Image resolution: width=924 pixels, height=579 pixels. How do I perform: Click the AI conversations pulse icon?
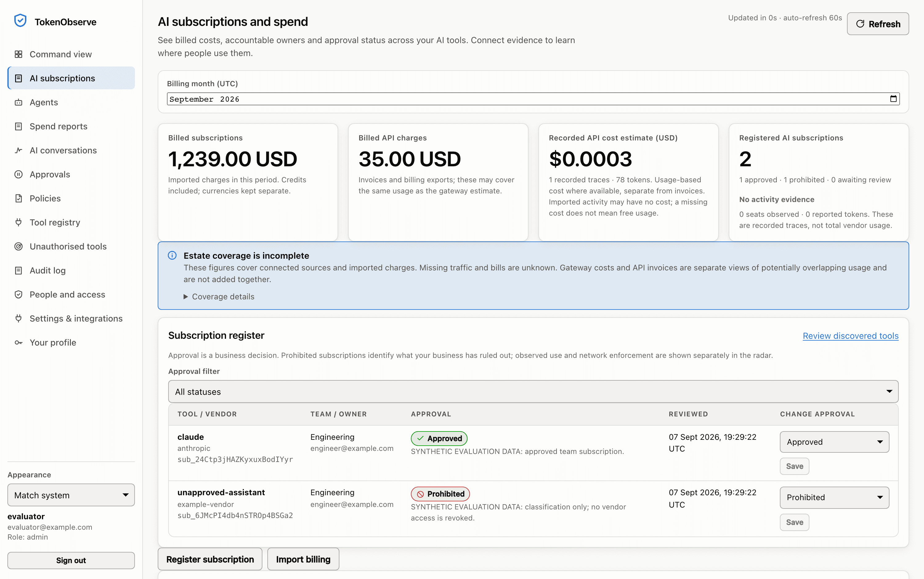pyautogui.click(x=18, y=150)
